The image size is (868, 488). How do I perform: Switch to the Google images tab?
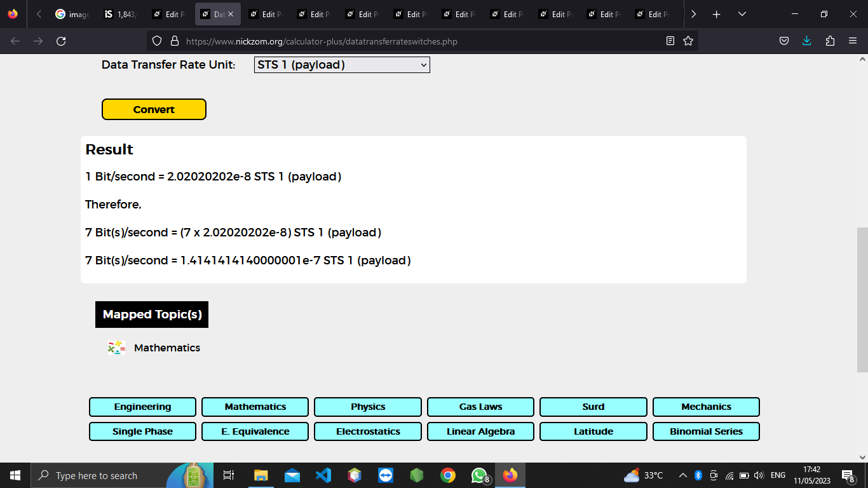click(x=73, y=14)
